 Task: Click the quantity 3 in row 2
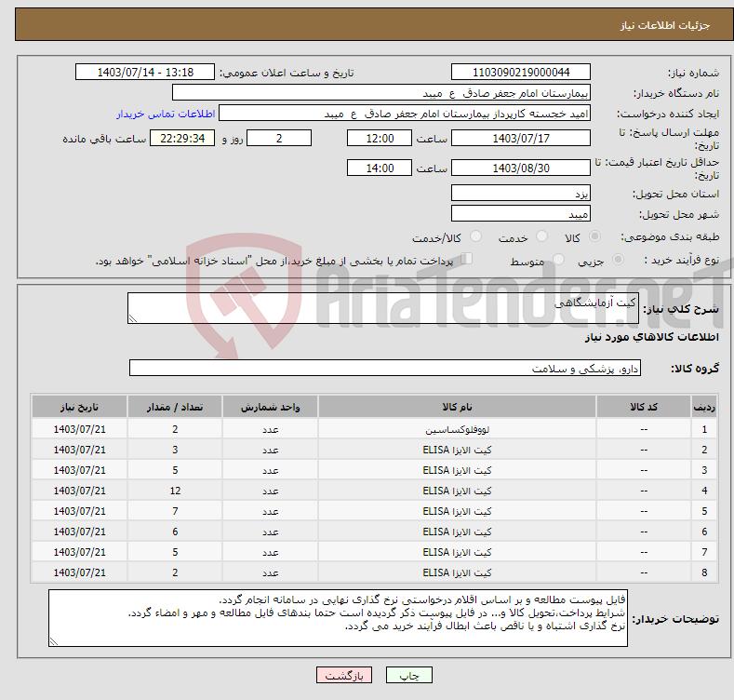point(175,450)
